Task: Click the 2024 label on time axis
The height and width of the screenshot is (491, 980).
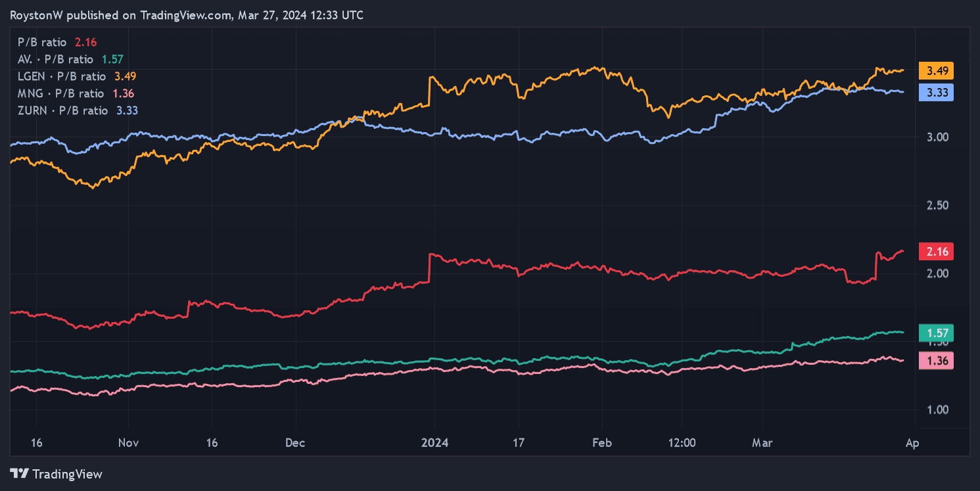Action: tap(434, 443)
